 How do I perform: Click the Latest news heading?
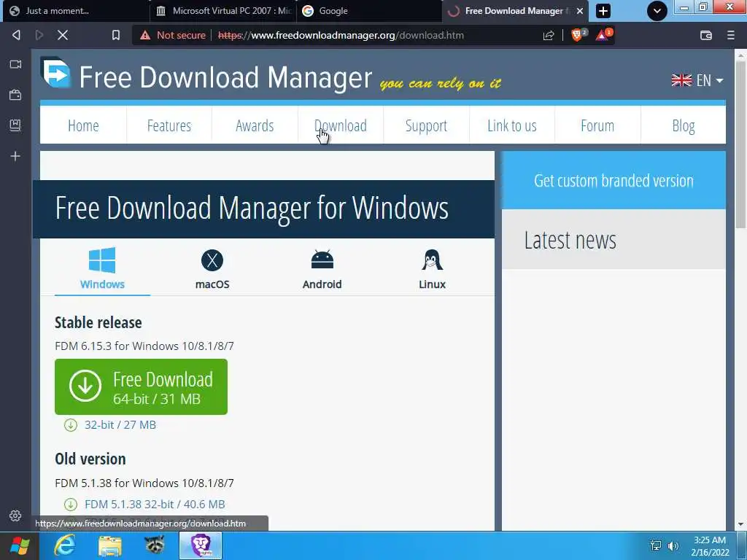tap(570, 240)
